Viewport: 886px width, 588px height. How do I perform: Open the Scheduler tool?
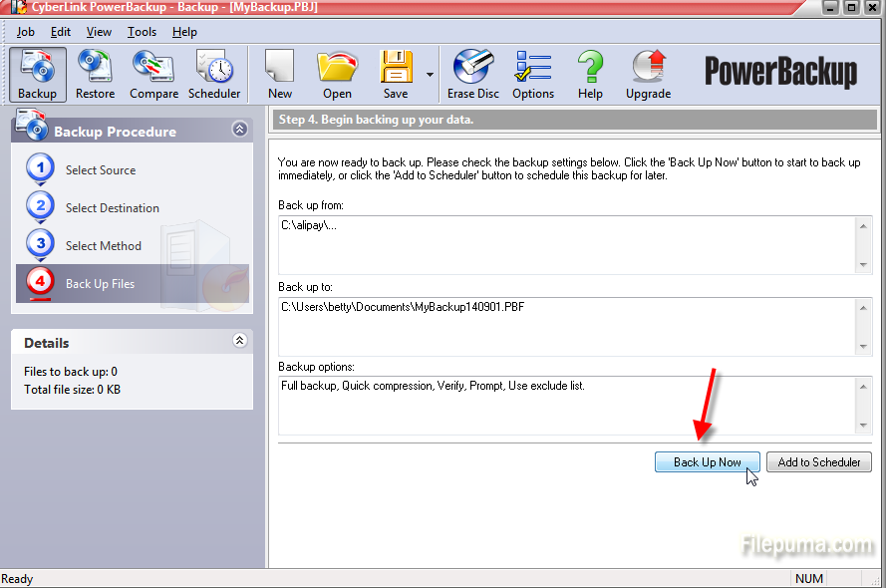(x=214, y=74)
